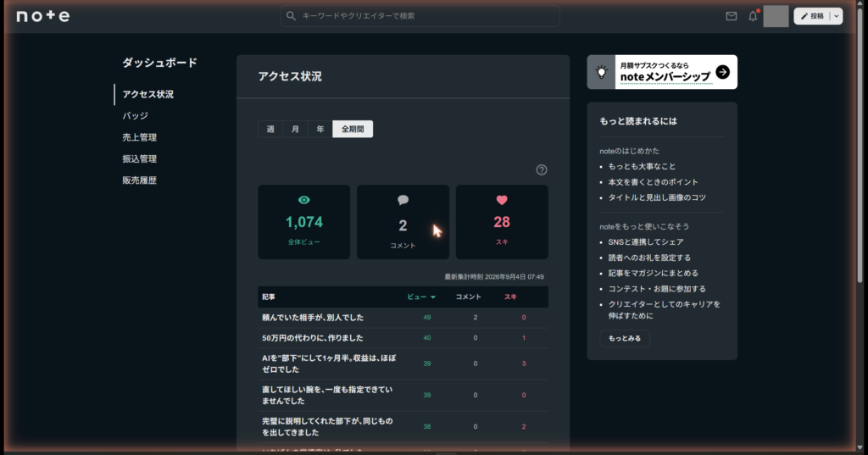Open タイトルと見出し画像のコツ link
Image resolution: width=868 pixels, height=455 pixels.
coord(657,197)
